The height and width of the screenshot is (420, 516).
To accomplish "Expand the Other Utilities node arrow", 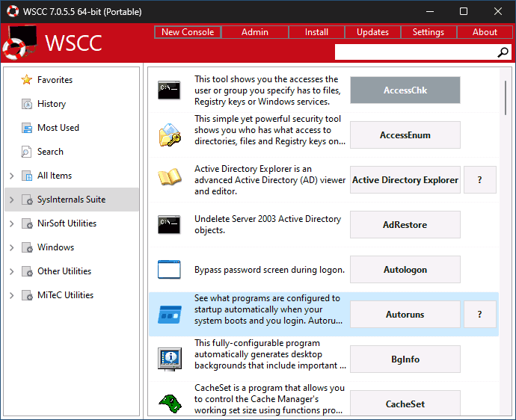I will click(x=11, y=271).
